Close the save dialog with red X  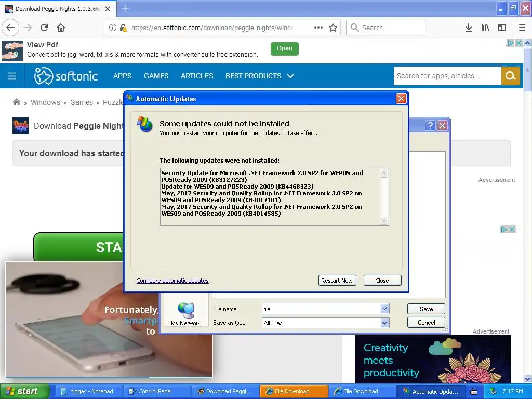coord(443,126)
